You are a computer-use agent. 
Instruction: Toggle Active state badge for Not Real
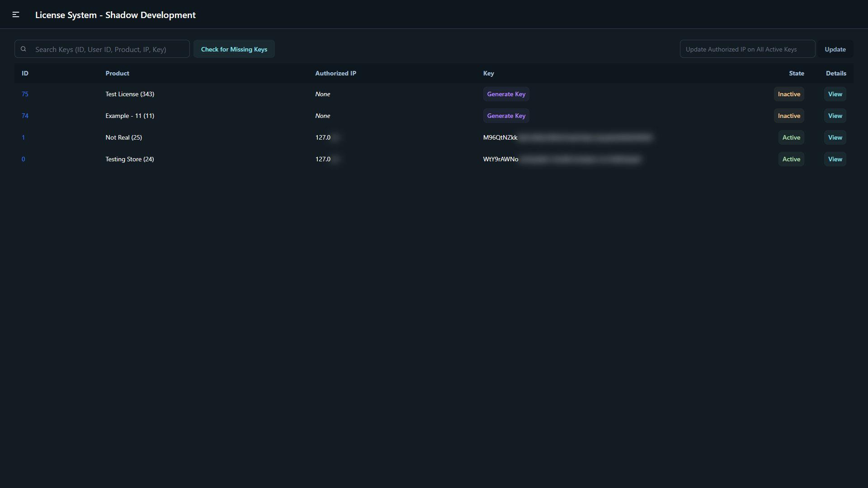791,137
